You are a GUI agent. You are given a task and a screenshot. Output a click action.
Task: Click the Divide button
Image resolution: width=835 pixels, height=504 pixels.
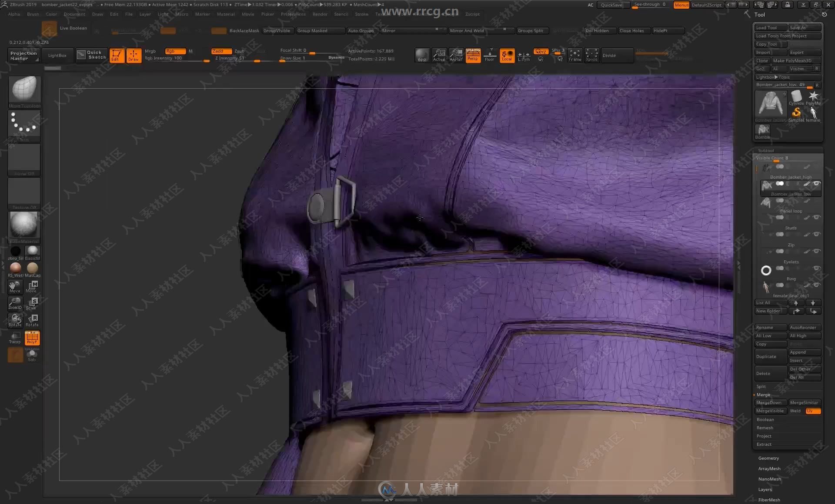617,55
